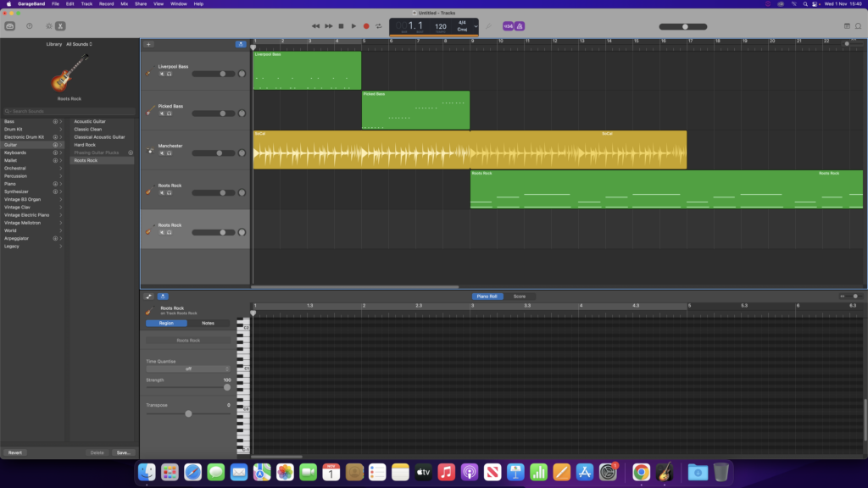
Task: Expand the Bass category chevron
Action: point(61,121)
